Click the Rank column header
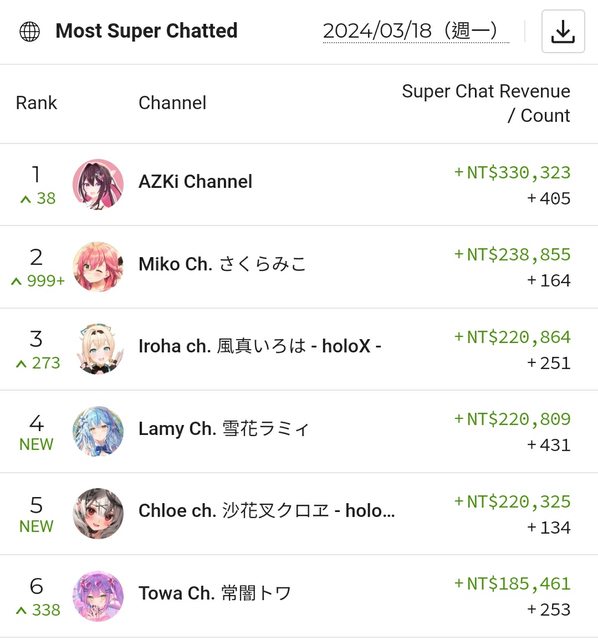 click(x=36, y=103)
